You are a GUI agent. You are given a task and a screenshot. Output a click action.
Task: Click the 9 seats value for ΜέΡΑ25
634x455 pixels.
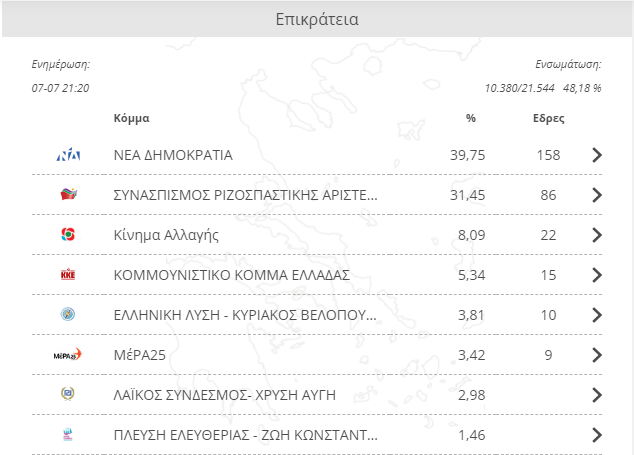pyautogui.click(x=548, y=356)
